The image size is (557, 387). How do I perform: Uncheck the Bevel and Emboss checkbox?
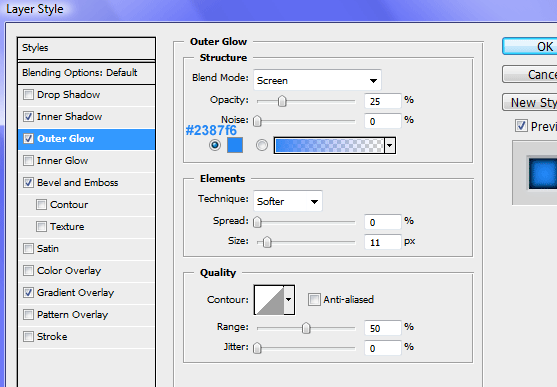coord(28,183)
